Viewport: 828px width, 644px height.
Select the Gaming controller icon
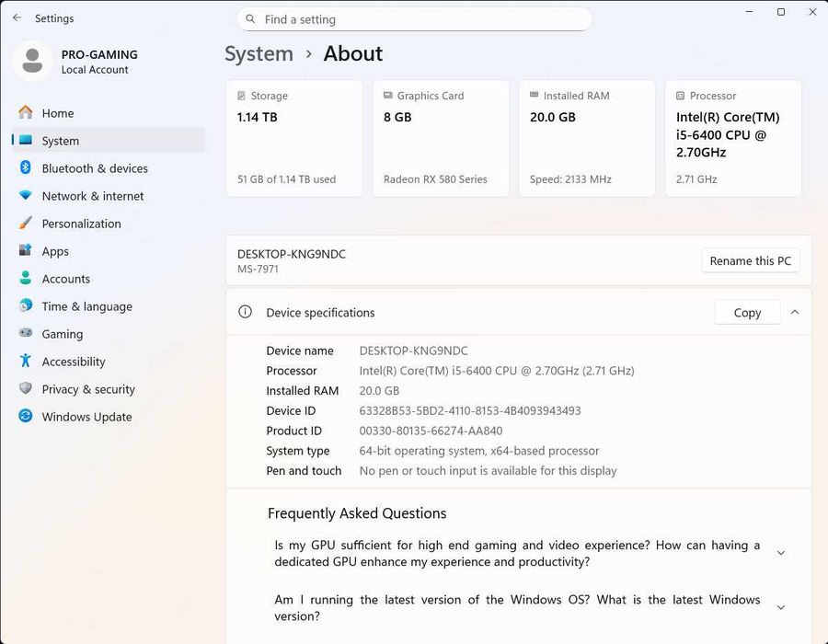(x=26, y=334)
